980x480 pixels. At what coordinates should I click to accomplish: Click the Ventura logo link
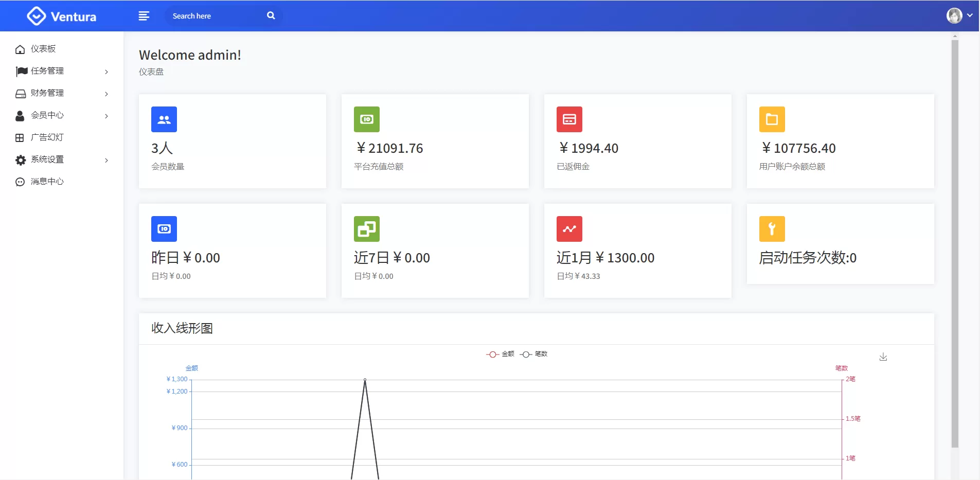pyautogui.click(x=62, y=16)
